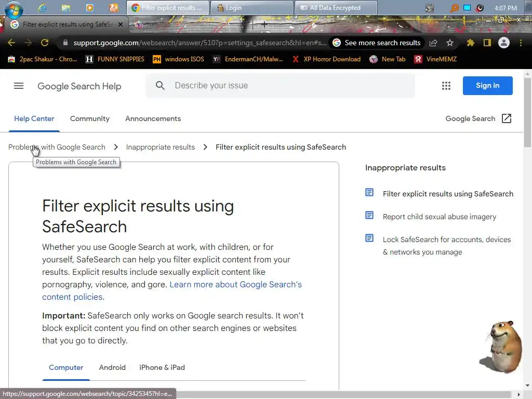The height and width of the screenshot is (399, 532).
Task: Switch to All Data Encrypted window
Action: [336, 8]
